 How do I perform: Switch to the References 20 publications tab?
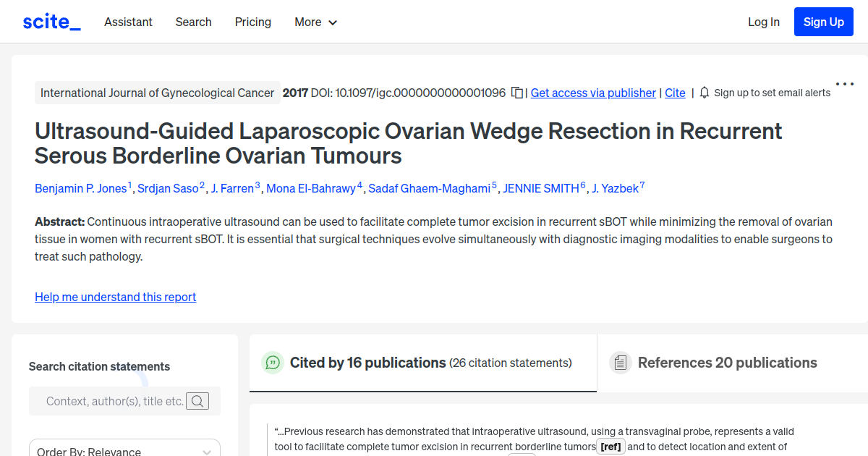727,362
